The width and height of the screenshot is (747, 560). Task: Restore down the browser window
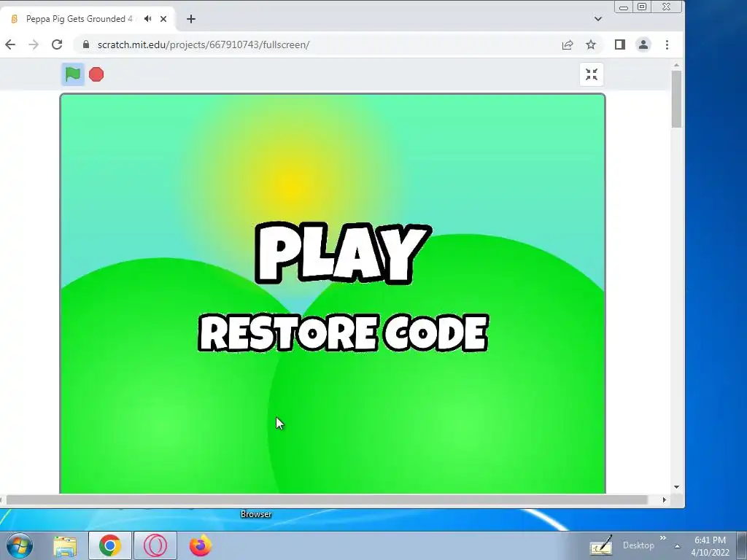(x=642, y=7)
